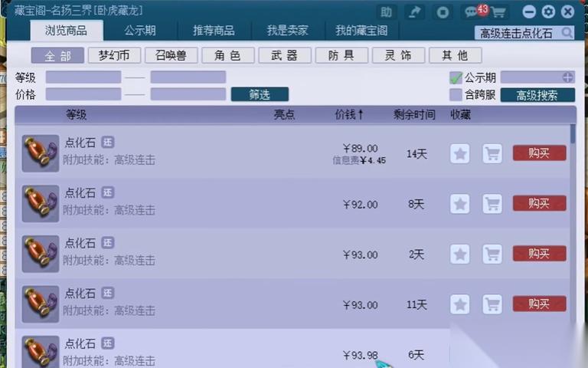Sort by 价钱 column header
This screenshot has width=588, height=368.
(349, 114)
